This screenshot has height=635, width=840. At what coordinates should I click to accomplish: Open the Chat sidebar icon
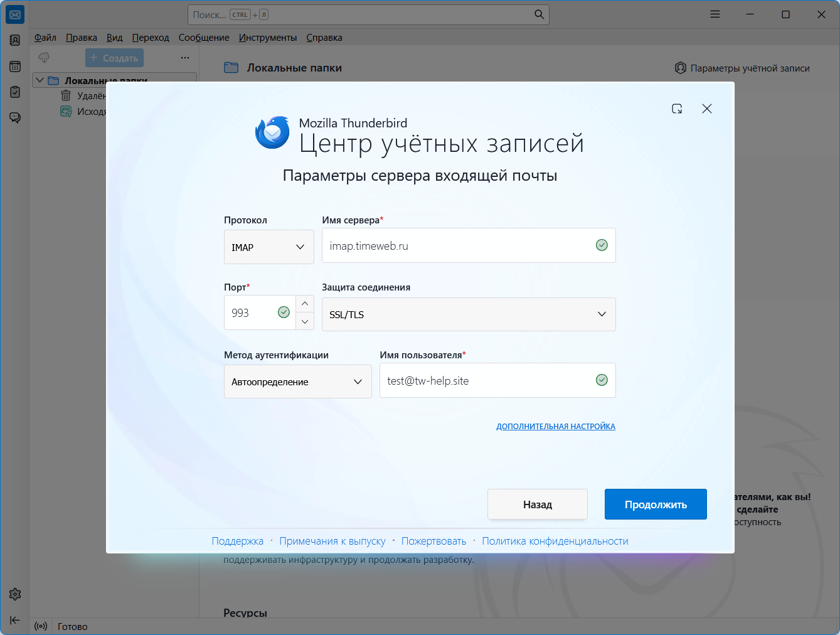click(x=15, y=118)
